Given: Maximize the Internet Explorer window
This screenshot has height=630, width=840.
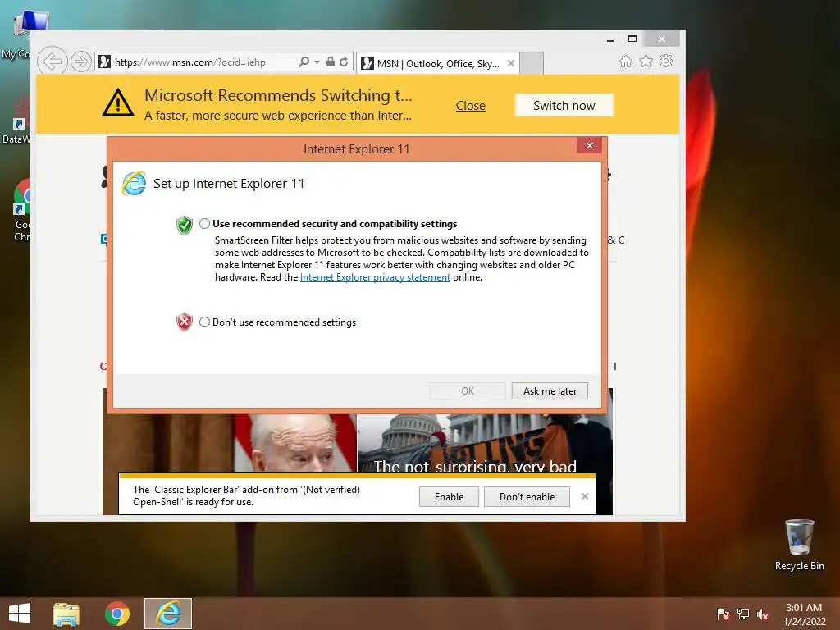Looking at the screenshot, I should 632,39.
